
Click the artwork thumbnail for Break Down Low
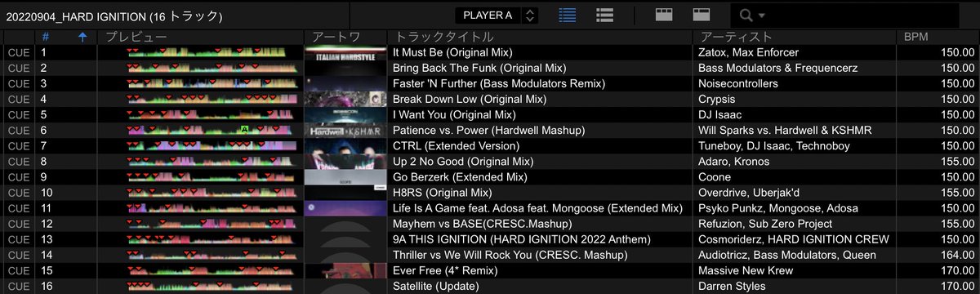tap(345, 99)
